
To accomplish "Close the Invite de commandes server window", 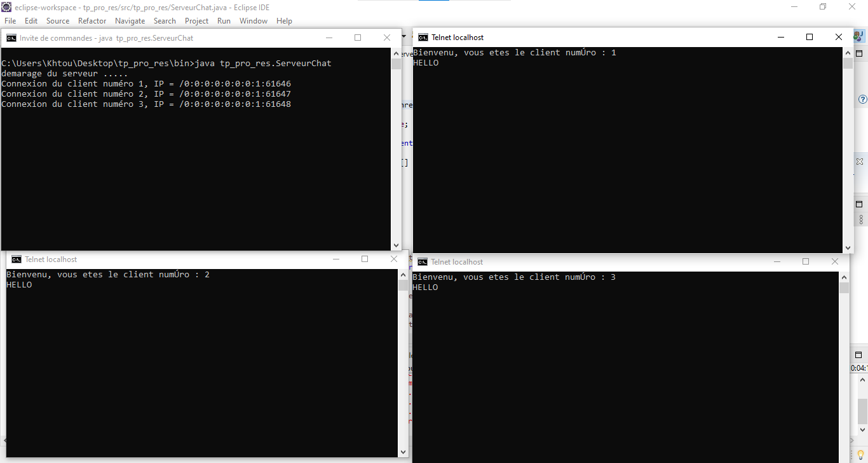I will (x=387, y=38).
